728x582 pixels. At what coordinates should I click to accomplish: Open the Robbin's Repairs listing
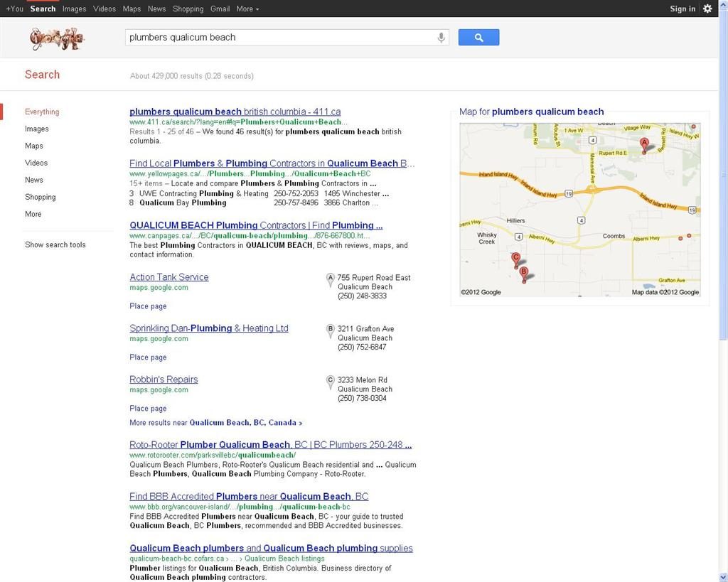point(164,379)
